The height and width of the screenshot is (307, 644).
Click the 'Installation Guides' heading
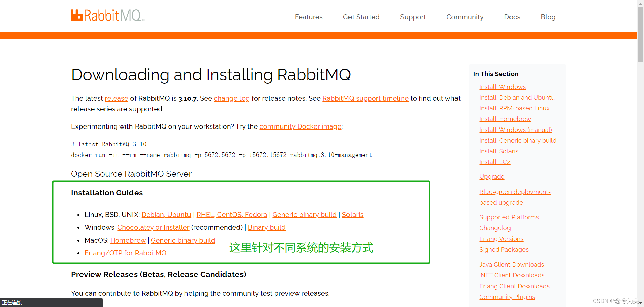[107, 193]
